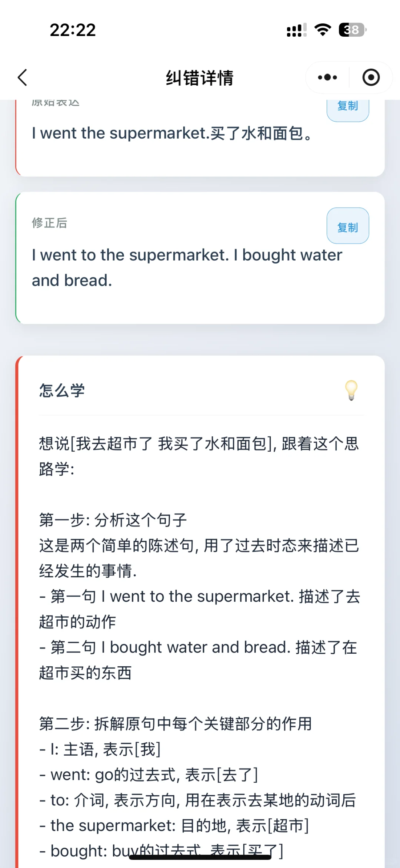The height and width of the screenshot is (868, 400).
Task: Tap the original sentence "I went the supermarket"
Action: pyautogui.click(x=172, y=133)
